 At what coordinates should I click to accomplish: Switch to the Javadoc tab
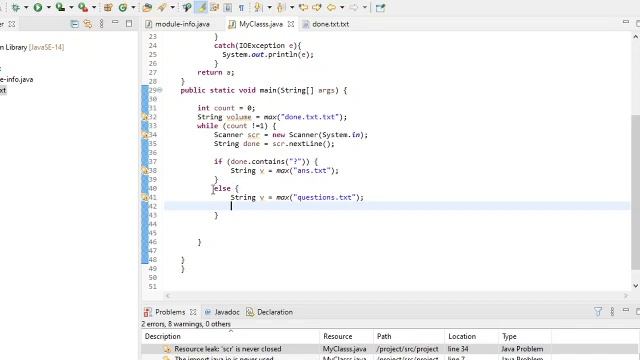[222, 312]
